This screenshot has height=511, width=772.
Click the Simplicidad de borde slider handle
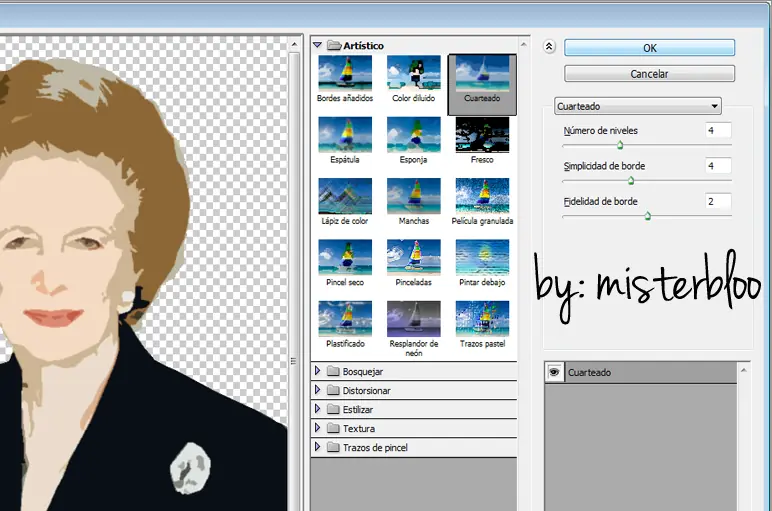631,181
